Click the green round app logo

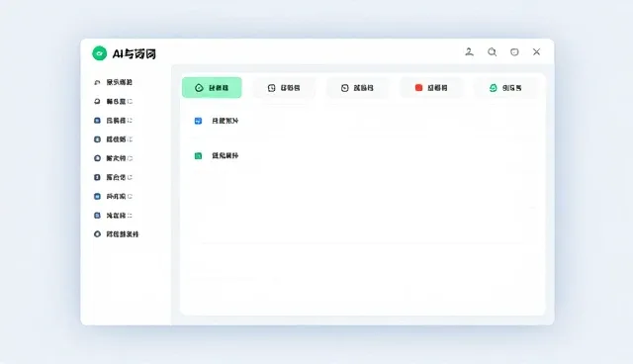[99, 53]
